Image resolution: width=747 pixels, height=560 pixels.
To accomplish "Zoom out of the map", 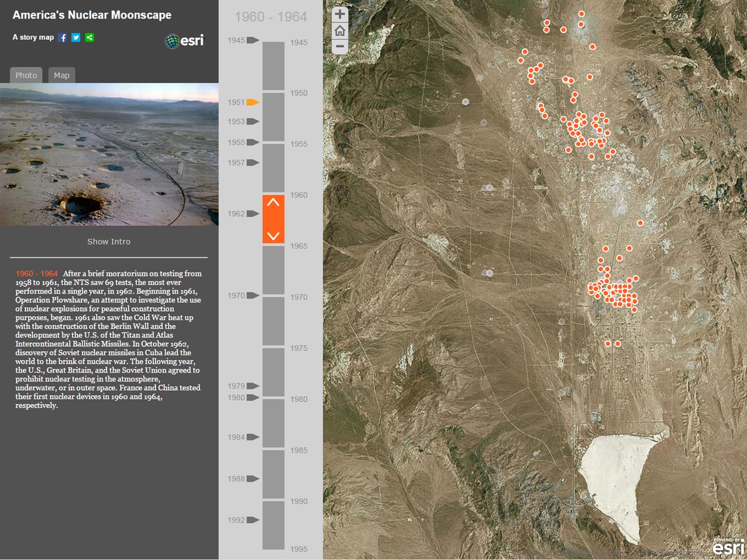I will point(340,47).
